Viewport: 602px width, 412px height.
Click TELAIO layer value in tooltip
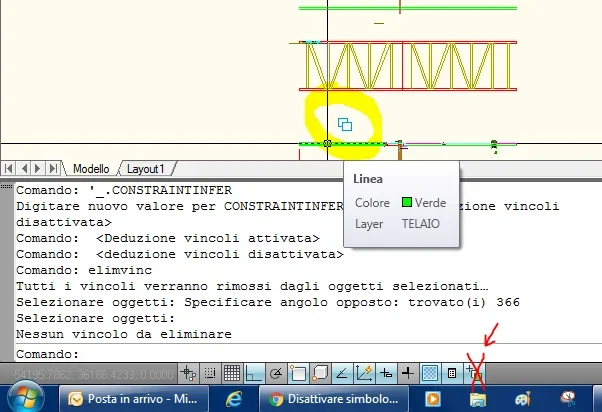click(420, 223)
